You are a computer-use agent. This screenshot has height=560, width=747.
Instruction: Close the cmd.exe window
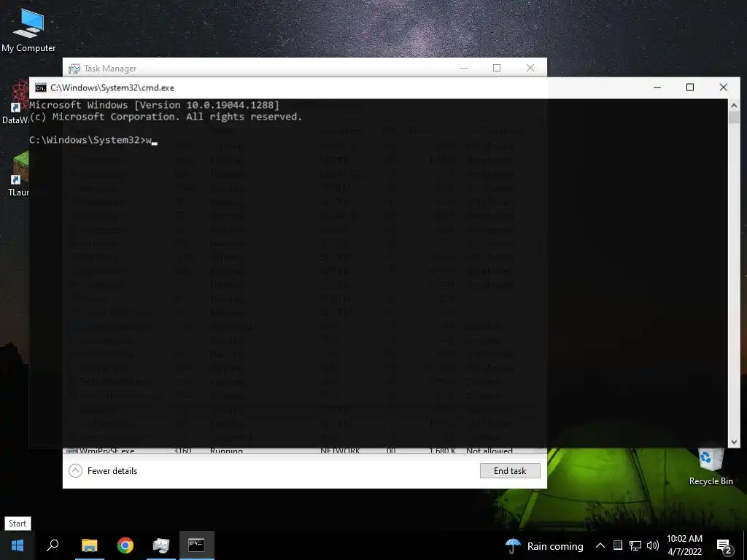(723, 87)
